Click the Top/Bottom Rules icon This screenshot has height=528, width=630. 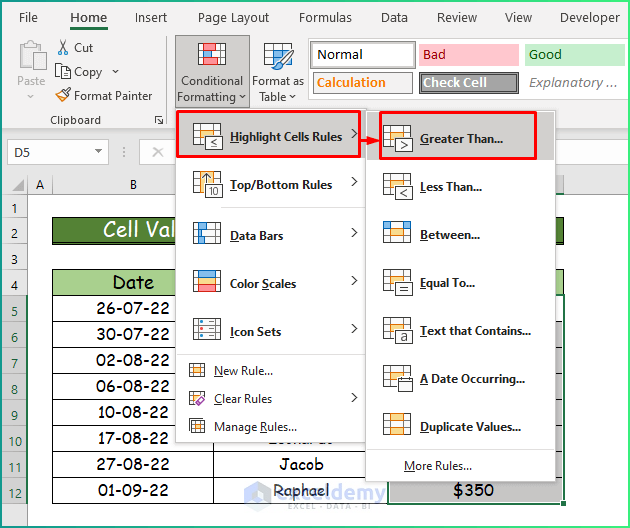click(x=207, y=184)
